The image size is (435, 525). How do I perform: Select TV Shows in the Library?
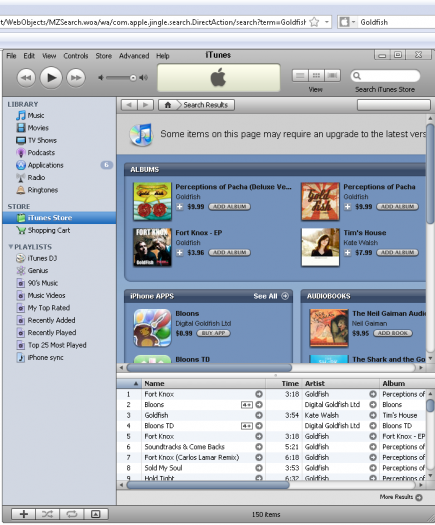click(42, 140)
